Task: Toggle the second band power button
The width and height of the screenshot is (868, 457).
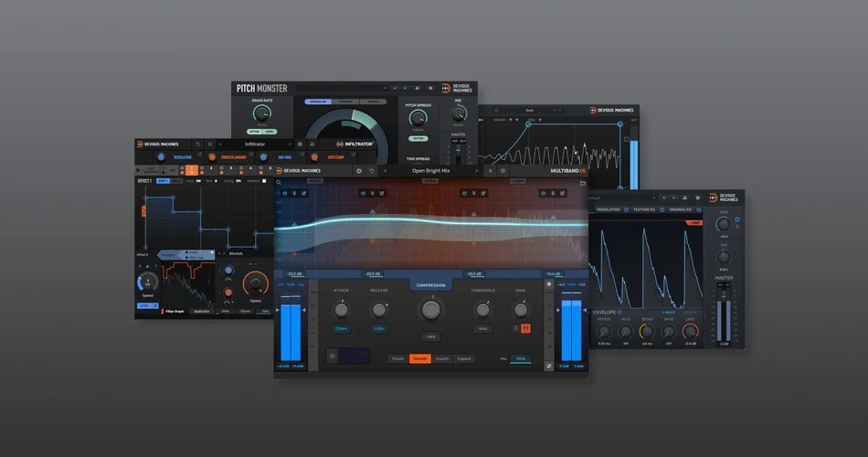Action: 363,194
